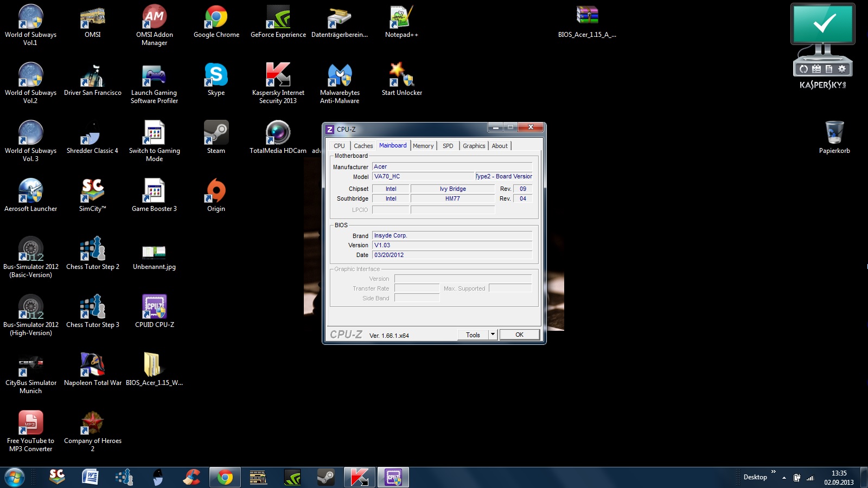This screenshot has width=868, height=488.
Task: Select Kaspersky Internet Security 2013 desktop shortcut
Action: coord(278,83)
